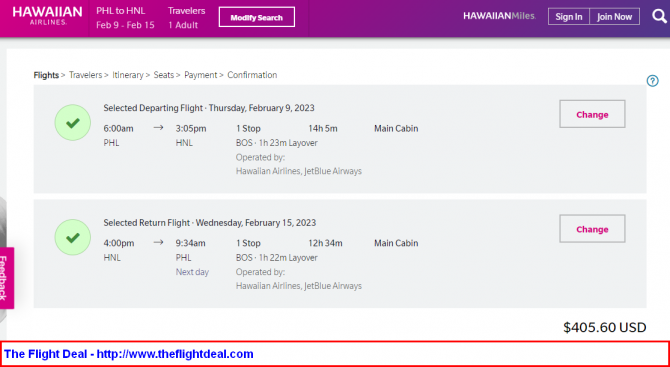The height and width of the screenshot is (367, 670).
Task: Change the selected return flight
Action: (592, 229)
